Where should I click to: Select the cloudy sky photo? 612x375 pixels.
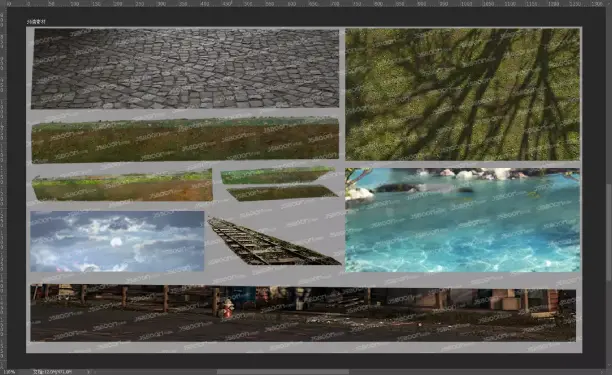(117, 242)
